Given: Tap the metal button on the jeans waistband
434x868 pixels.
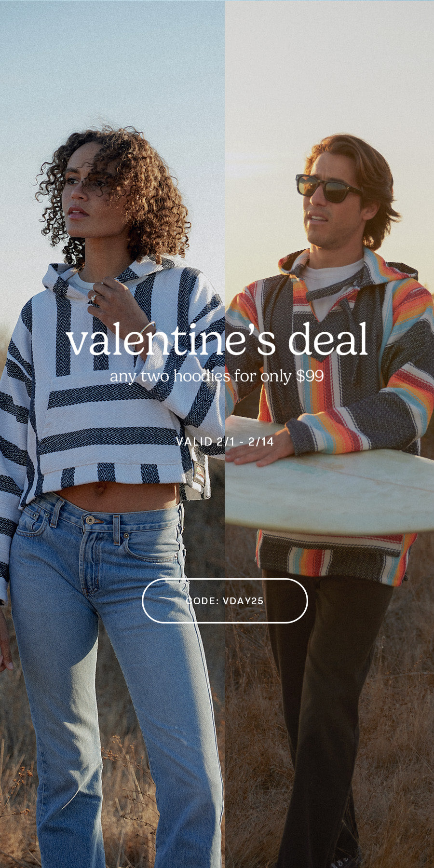Looking at the screenshot, I should pyautogui.click(x=90, y=519).
